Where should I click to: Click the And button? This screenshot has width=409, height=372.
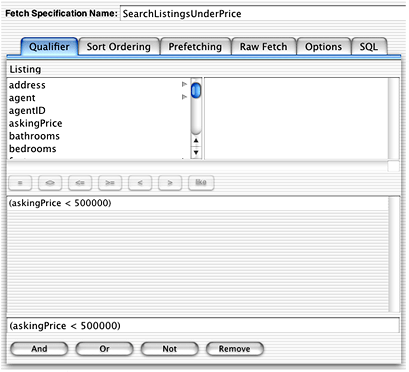[x=39, y=349]
